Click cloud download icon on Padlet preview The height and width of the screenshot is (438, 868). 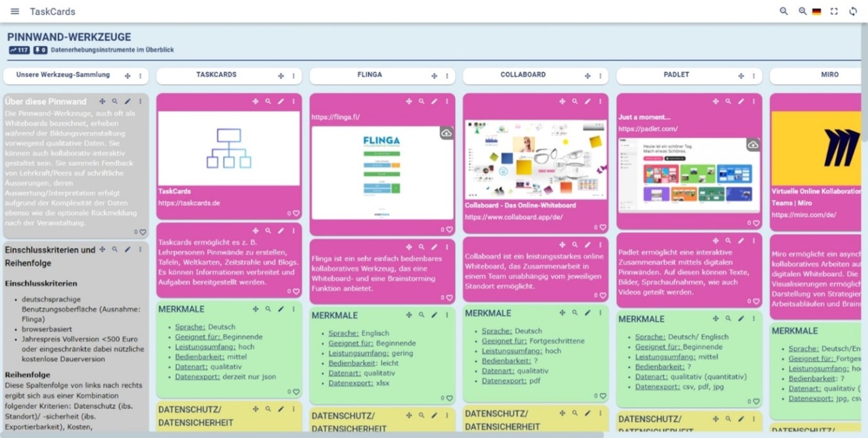[753, 145]
